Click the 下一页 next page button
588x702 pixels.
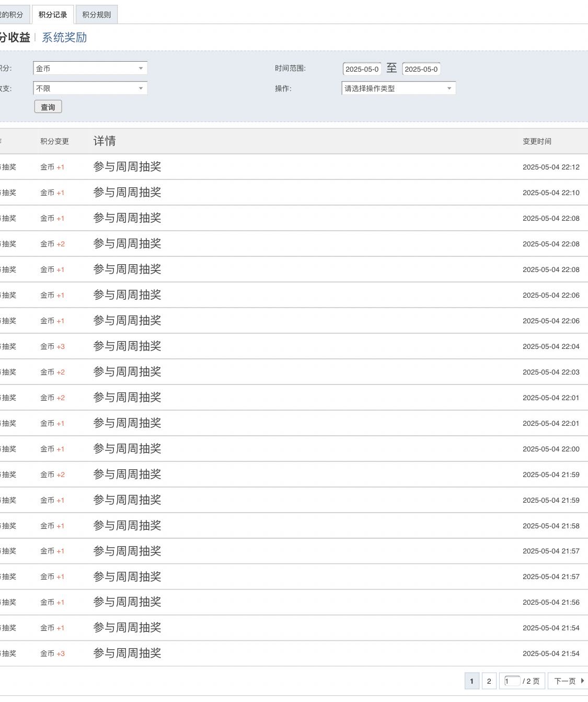coord(566,681)
